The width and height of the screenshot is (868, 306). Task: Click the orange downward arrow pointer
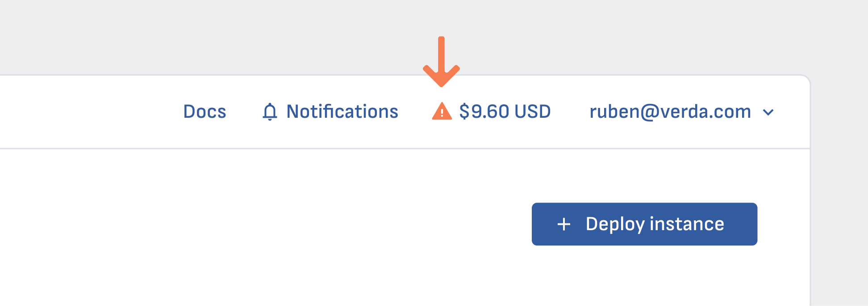[x=441, y=62]
